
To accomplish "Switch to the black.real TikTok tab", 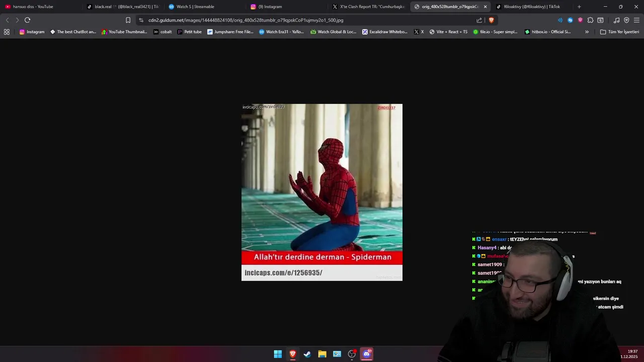I will click(x=123, y=7).
